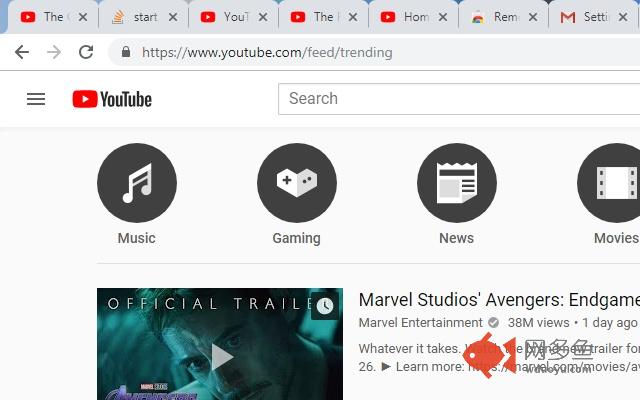Image resolution: width=640 pixels, height=400 pixels.
Task: Open the Movies trending category icon
Action: (609, 183)
